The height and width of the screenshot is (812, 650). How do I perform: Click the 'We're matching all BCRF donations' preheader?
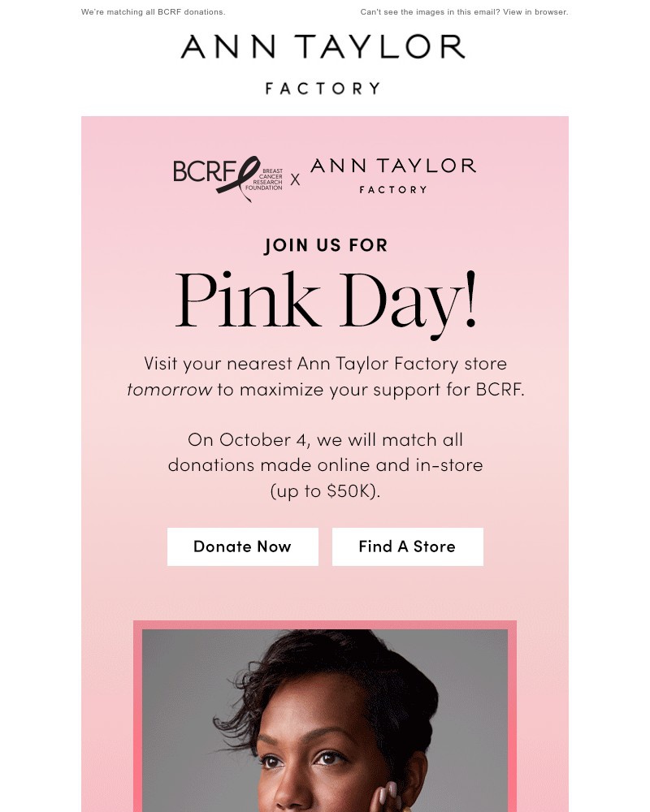tap(154, 12)
